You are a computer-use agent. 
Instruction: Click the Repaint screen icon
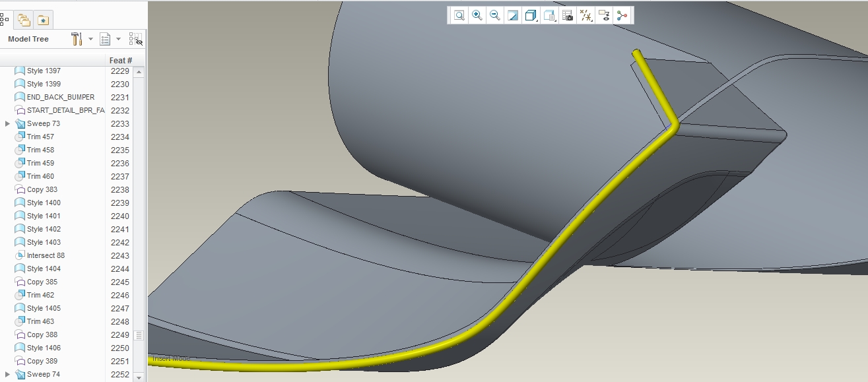[512, 16]
